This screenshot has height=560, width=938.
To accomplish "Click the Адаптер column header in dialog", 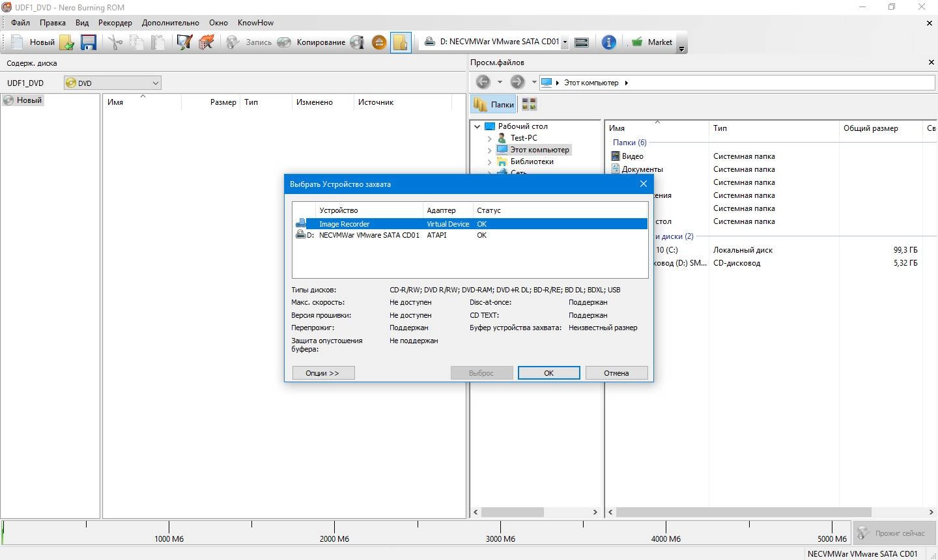I will [448, 210].
